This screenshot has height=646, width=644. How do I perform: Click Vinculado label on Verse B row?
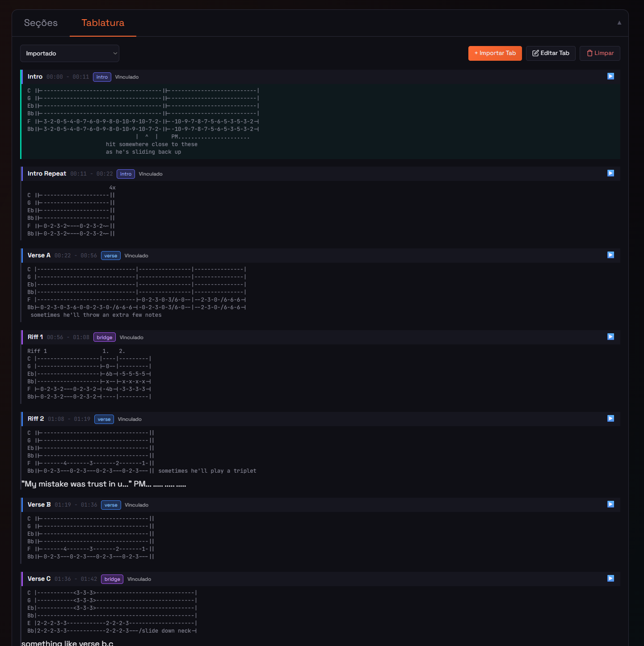(136, 505)
